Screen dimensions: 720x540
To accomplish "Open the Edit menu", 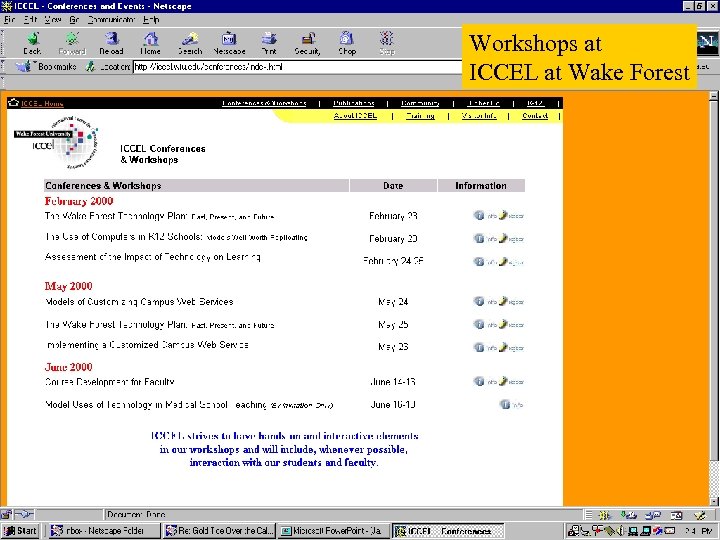I will pyautogui.click(x=30, y=20).
